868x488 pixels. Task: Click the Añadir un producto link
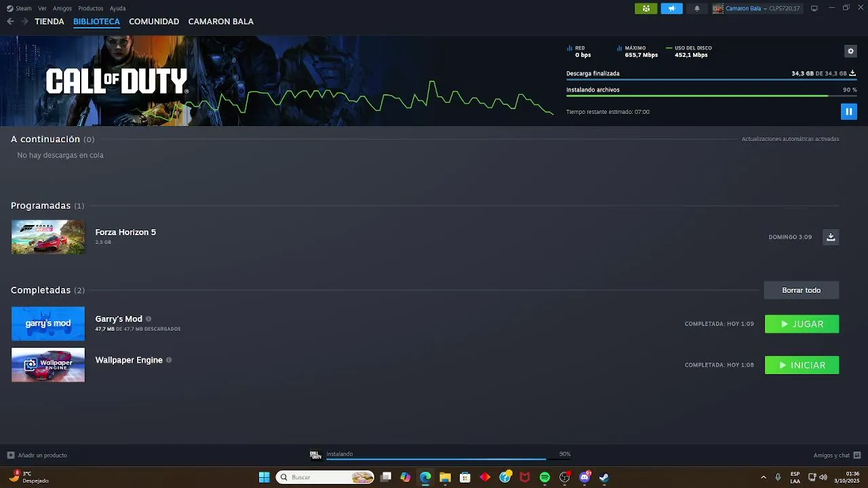tap(42, 455)
